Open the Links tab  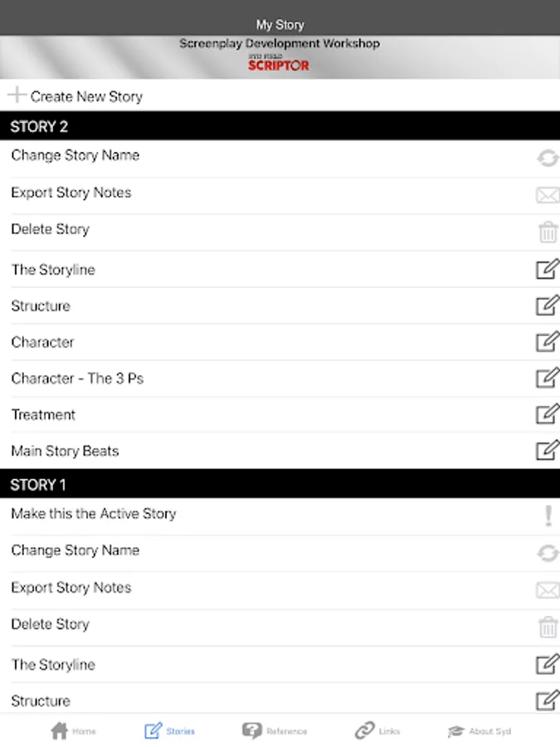377,730
